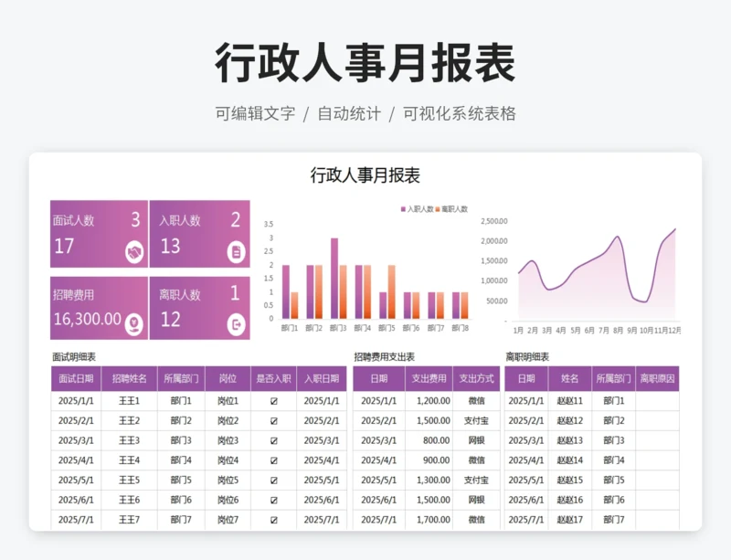
Task: Select cell 赵赵13 in resignation table
Action: pos(569,440)
